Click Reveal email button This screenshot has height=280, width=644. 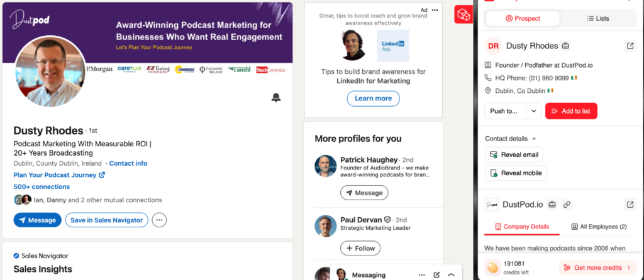click(x=514, y=154)
